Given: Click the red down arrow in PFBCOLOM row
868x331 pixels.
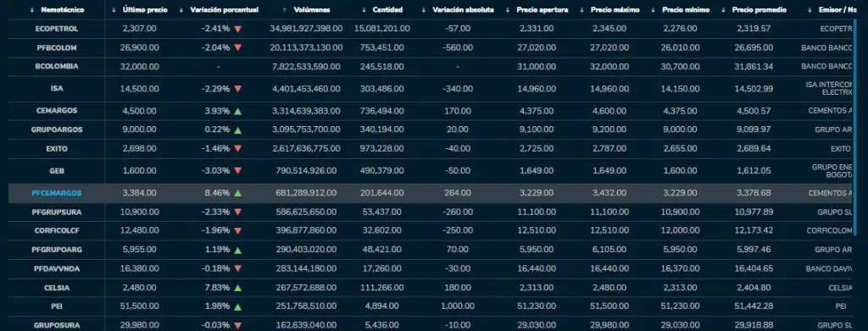Looking at the screenshot, I should 237,48.
